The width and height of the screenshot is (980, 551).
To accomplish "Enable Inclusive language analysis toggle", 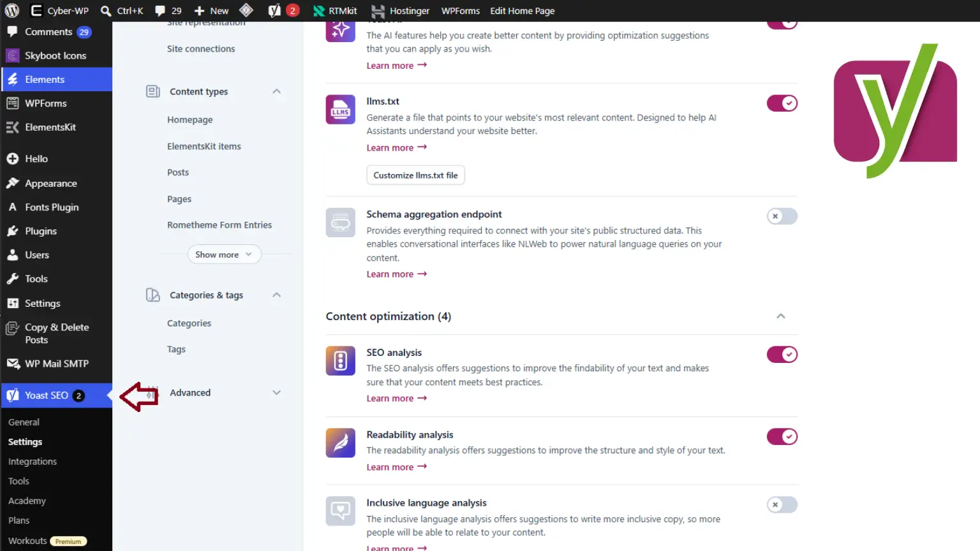I will pyautogui.click(x=782, y=505).
